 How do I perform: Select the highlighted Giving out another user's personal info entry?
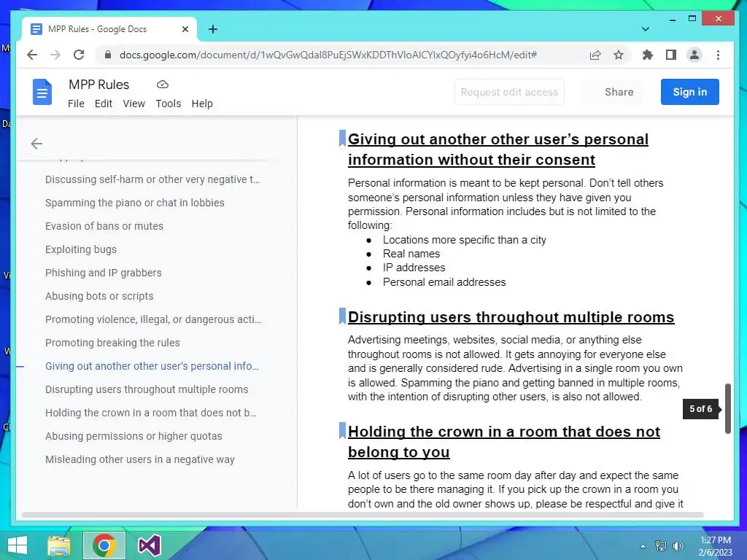point(152,366)
